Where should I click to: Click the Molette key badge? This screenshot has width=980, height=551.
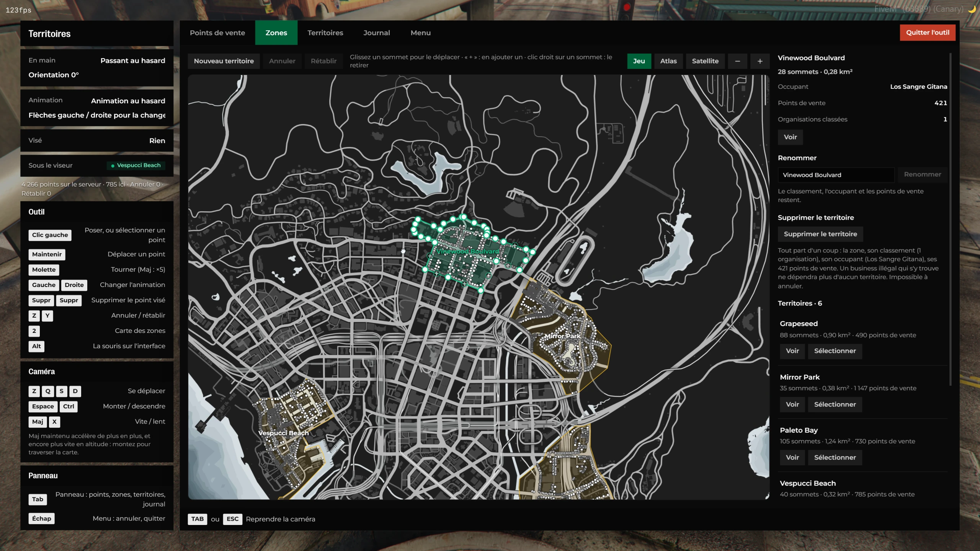point(44,270)
